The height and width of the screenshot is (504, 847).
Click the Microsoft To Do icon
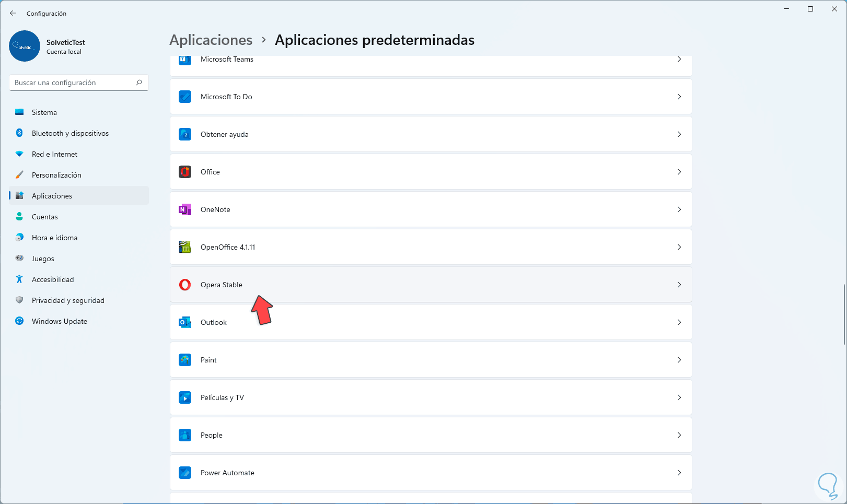pos(185,97)
